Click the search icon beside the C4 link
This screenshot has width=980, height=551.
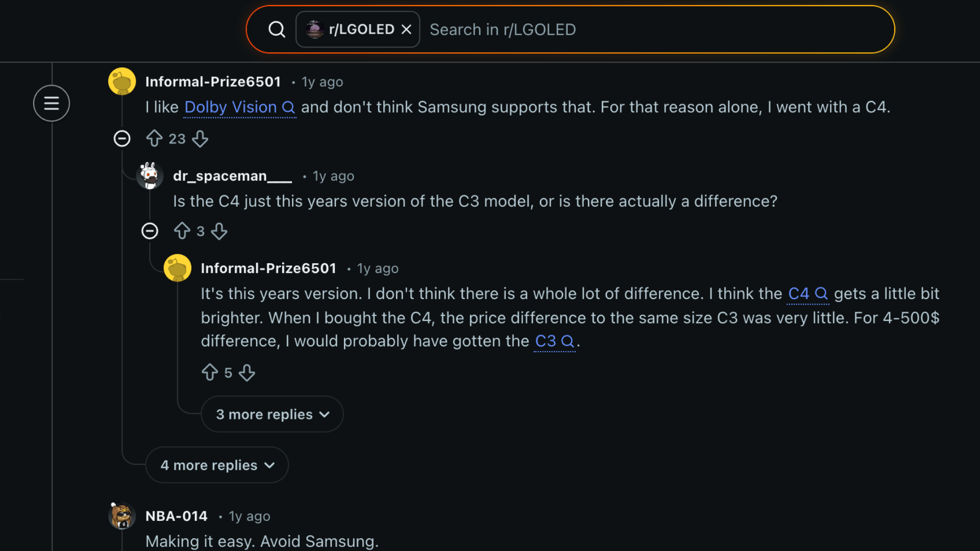coord(822,293)
